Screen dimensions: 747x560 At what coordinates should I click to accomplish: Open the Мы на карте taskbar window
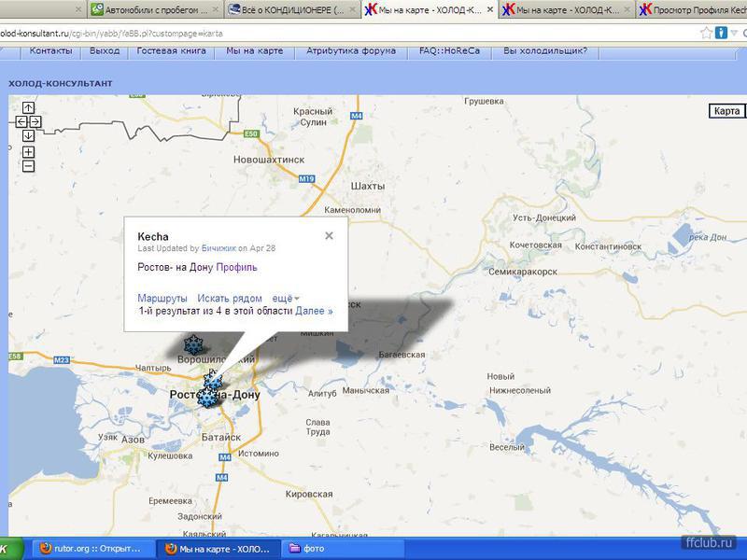click(x=218, y=549)
